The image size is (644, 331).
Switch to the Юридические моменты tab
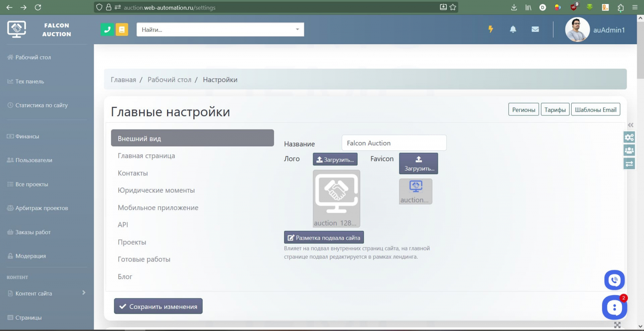pos(156,190)
